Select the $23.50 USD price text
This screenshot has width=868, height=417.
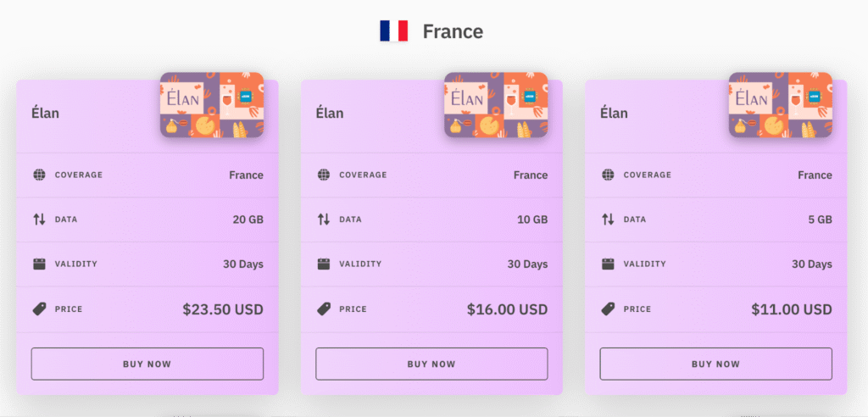(x=223, y=309)
